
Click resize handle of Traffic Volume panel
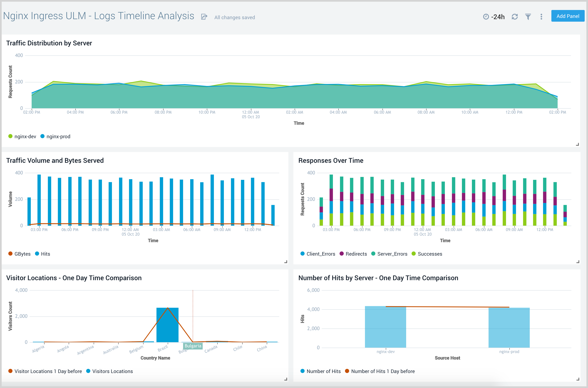(x=286, y=262)
